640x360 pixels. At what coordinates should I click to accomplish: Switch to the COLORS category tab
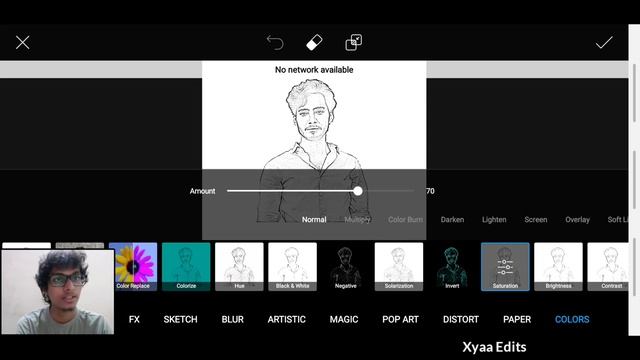tap(572, 320)
